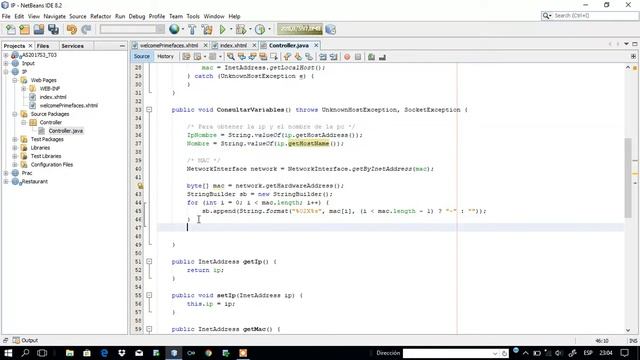
Task: Click the memory usage indicator bar
Action: pyautogui.click(x=300, y=29)
